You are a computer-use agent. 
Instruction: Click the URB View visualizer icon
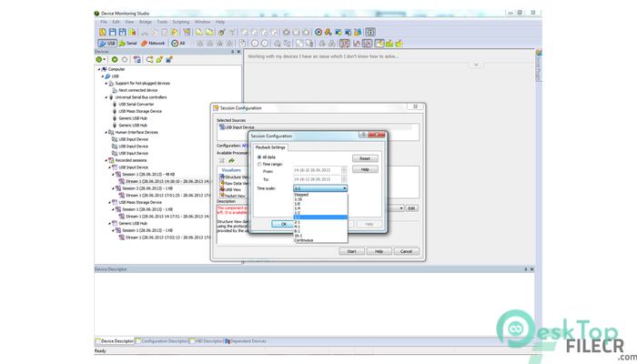[x=222, y=189]
